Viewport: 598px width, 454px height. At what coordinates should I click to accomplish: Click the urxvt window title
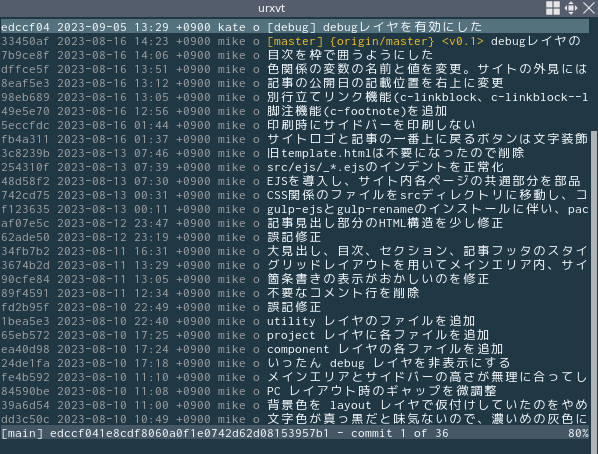(272, 8)
